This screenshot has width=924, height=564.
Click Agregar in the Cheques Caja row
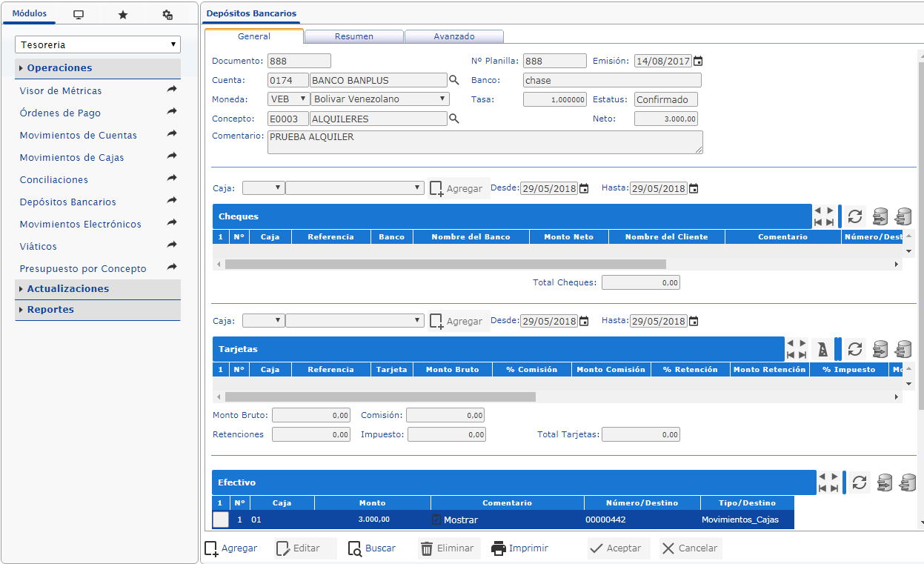coord(457,188)
